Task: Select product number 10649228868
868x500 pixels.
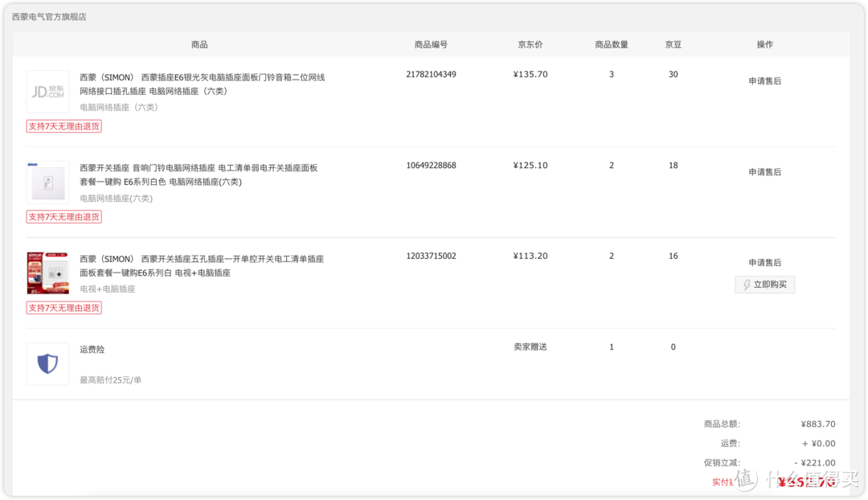Action: click(432, 165)
